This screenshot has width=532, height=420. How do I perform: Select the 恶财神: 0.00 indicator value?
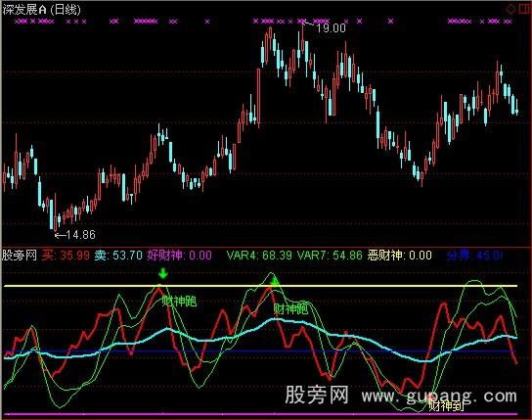pyautogui.click(x=400, y=255)
